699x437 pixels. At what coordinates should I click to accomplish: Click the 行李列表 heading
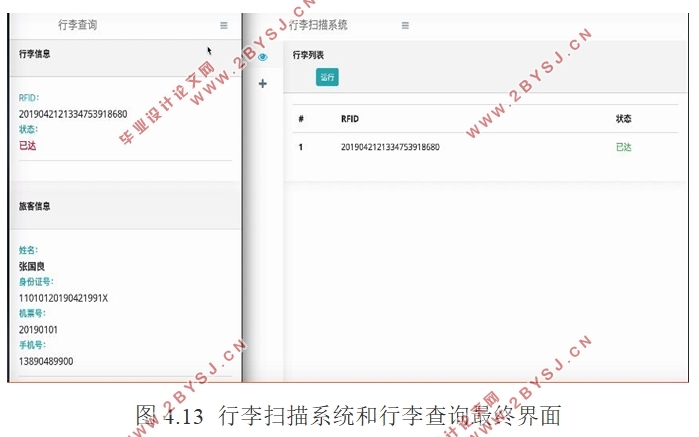tap(308, 55)
